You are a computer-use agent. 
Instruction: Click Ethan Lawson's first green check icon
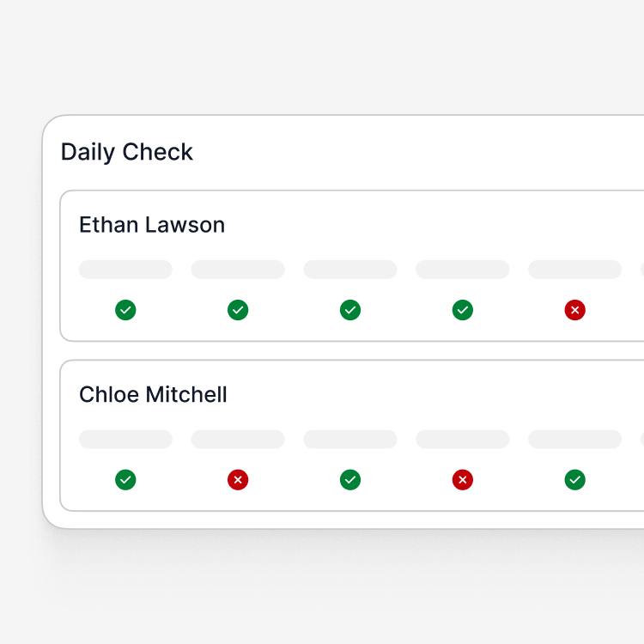125,310
